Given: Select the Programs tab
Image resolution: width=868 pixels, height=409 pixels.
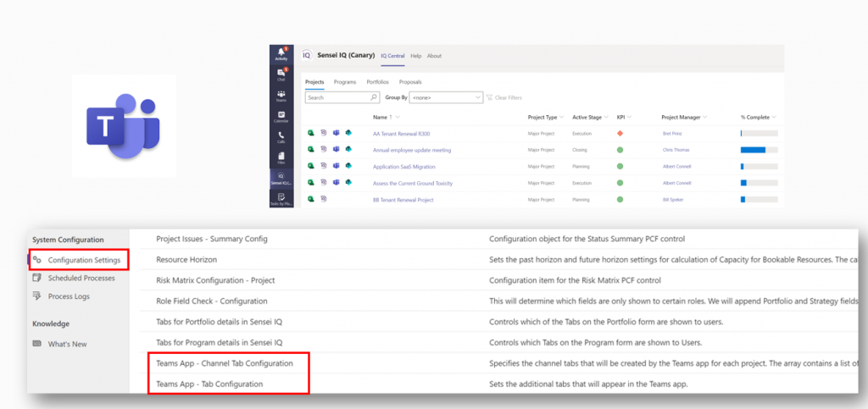Looking at the screenshot, I should (x=345, y=82).
